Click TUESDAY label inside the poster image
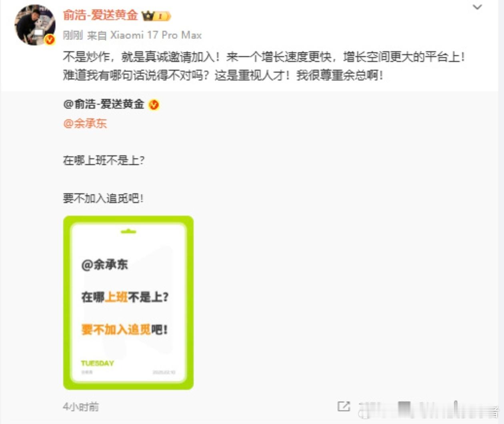Image resolution: width=504 pixels, height=424 pixels. (98, 363)
